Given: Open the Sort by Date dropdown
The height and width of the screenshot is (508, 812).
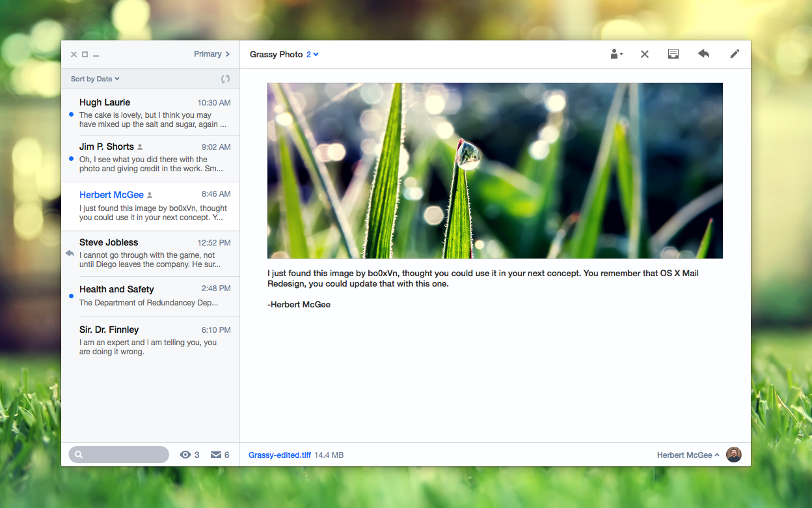Looking at the screenshot, I should click(95, 79).
